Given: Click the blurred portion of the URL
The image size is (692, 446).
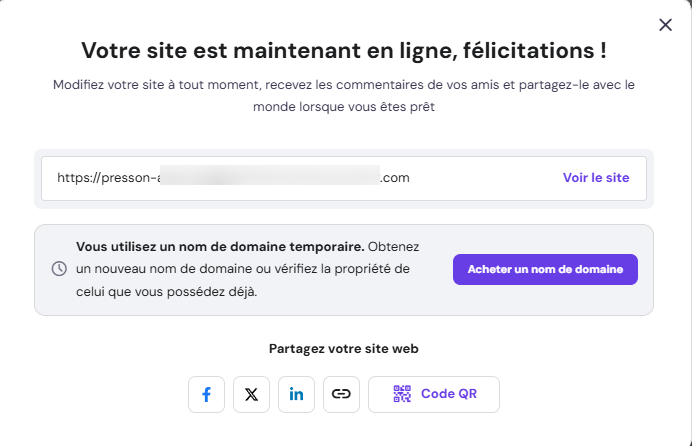Looking at the screenshot, I should [x=270, y=178].
